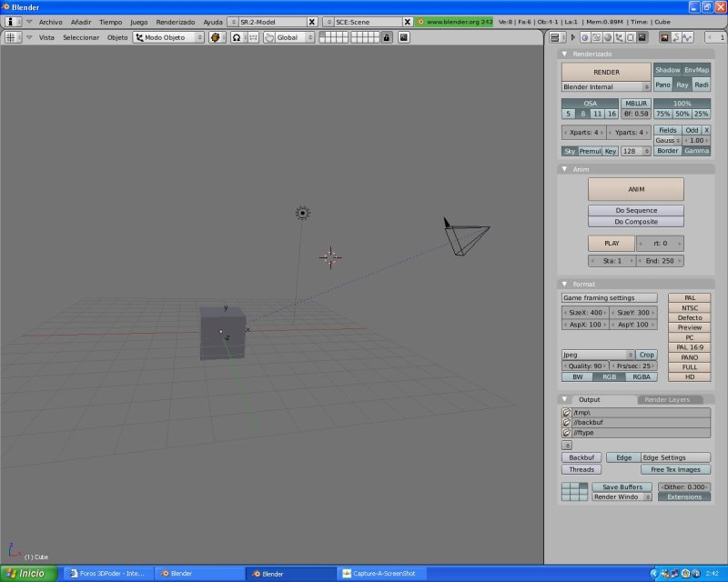Viewport: 728px width, 582px height.
Task: Open the Jpeg image format dropdown
Action: point(598,355)
